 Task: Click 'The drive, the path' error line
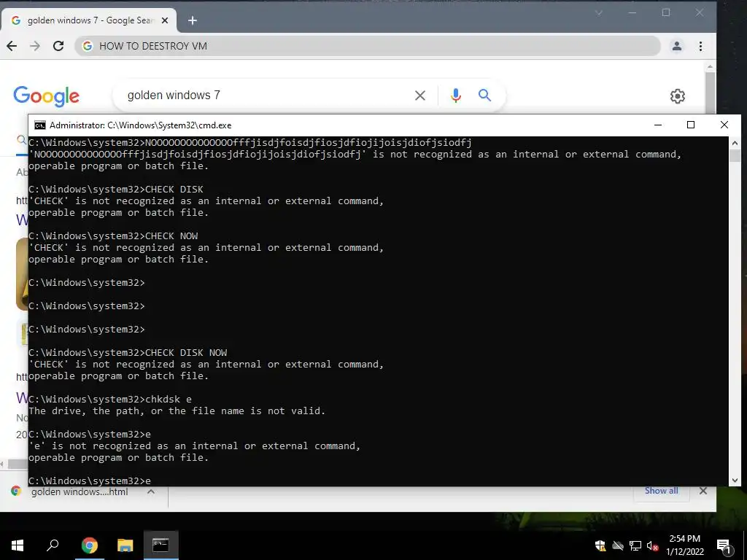coord(177,411)
